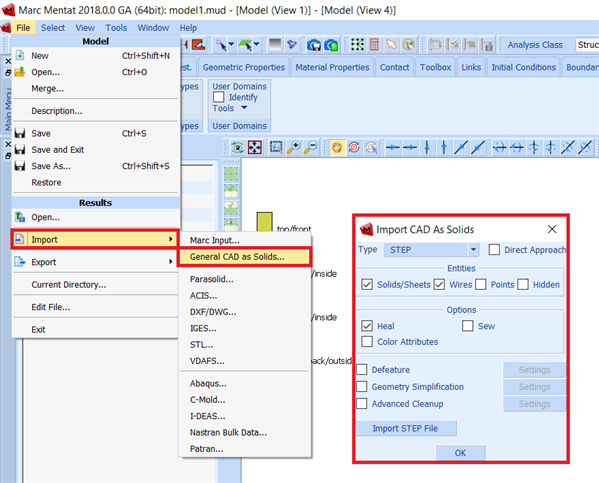Switch to the Material Properties tab
Image resolution: width=599 pixels, height=483 pixels.
point(332,67)
